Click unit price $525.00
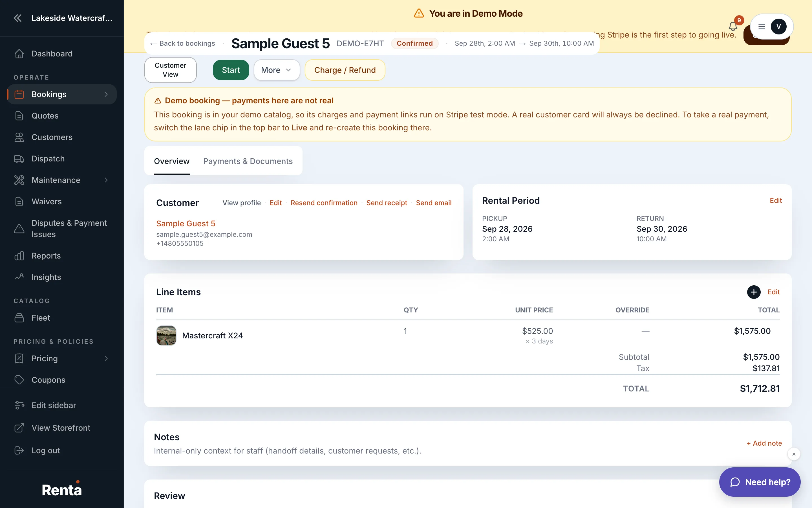Screen dimensions: 812x508 (x=538, y=331)
